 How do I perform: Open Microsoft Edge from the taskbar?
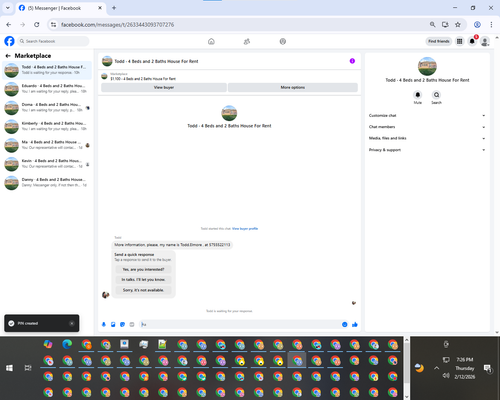click(x=67, y=344)
